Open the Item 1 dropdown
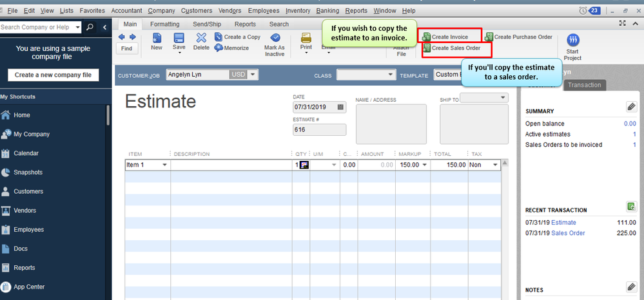Image resolution: width=644 pixels, height=300 pixels. pos(164,165)
